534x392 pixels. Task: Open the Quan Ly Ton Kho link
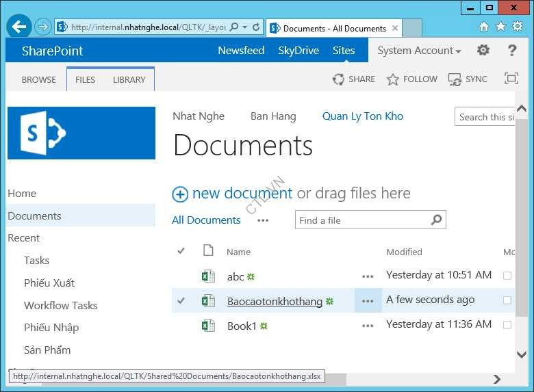click(x=363, y=116)
